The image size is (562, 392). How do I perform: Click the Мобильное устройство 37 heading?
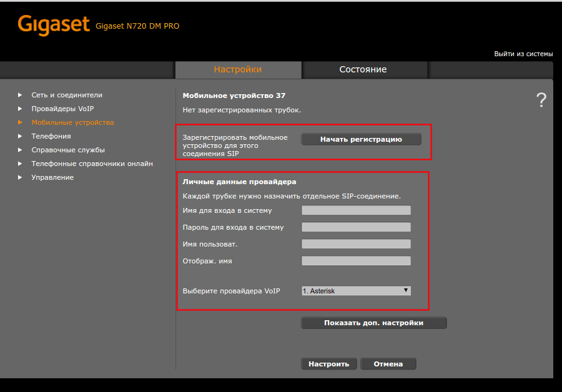pos(234,96)
